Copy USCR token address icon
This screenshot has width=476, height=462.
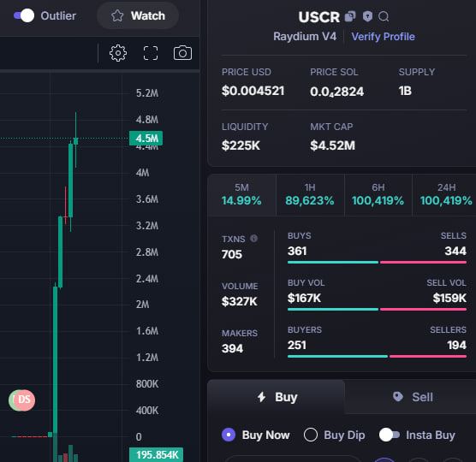click(350, 16)
